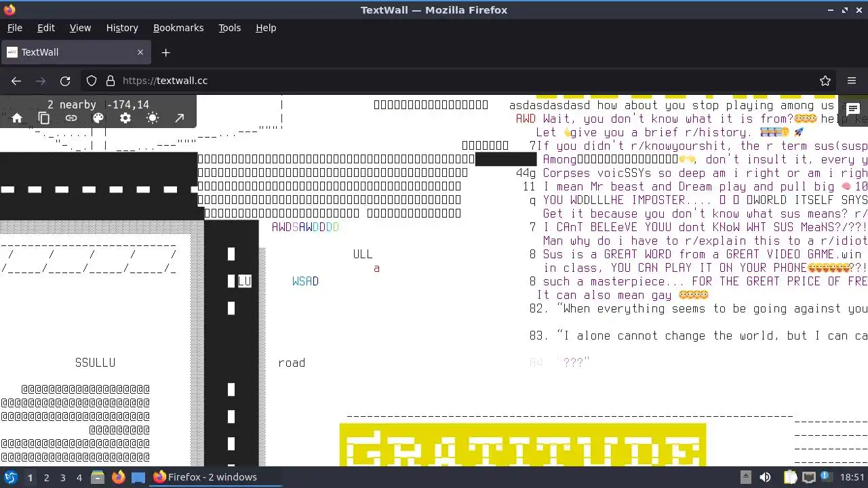
Task: Close the TextWall tab
Action: [140, 52]
